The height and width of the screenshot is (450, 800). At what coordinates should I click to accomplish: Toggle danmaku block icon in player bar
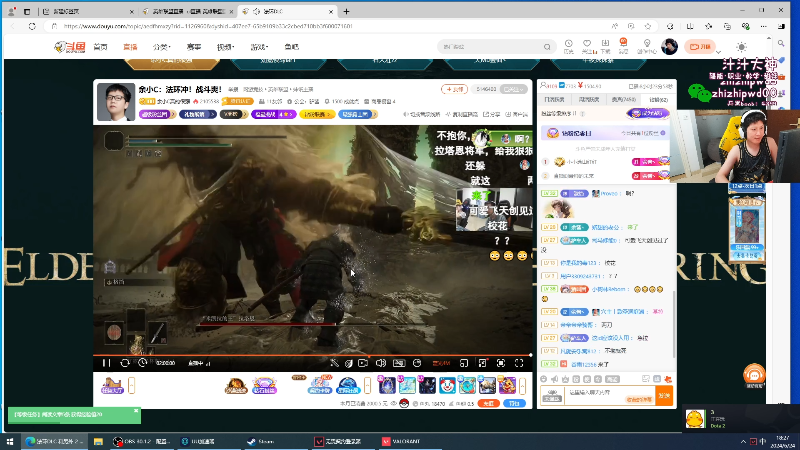coord(334,363)
